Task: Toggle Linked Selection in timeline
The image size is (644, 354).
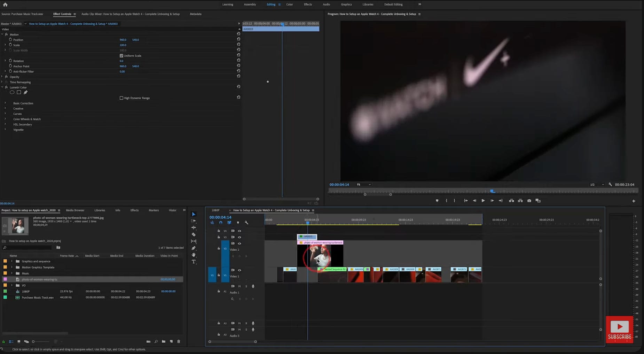Action: pyautogui.click(x=229, y=223)
